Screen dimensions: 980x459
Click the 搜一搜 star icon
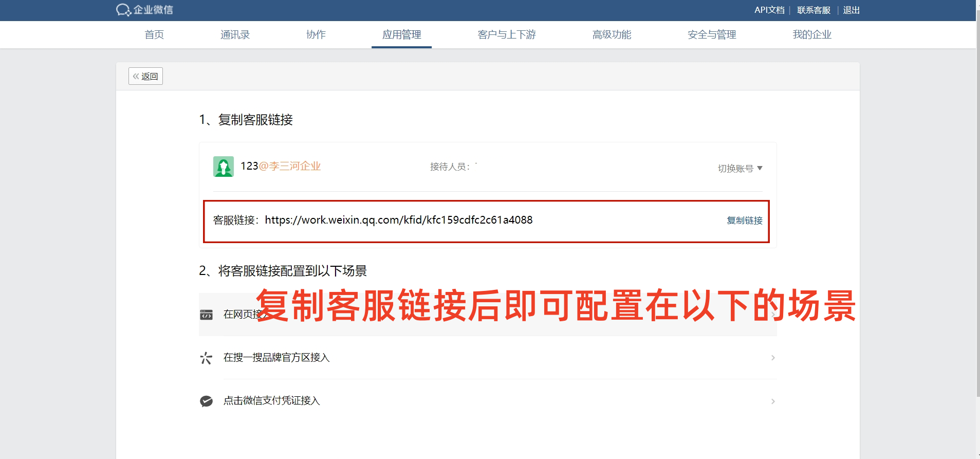(x=206, y=358)
